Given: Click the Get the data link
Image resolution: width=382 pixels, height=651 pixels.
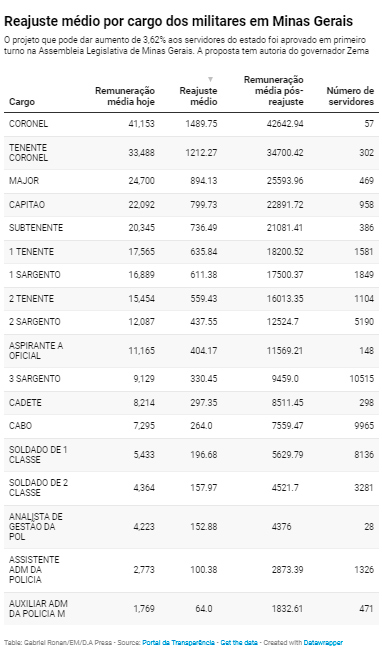Looking at the screenshot, I should point(239,642).
